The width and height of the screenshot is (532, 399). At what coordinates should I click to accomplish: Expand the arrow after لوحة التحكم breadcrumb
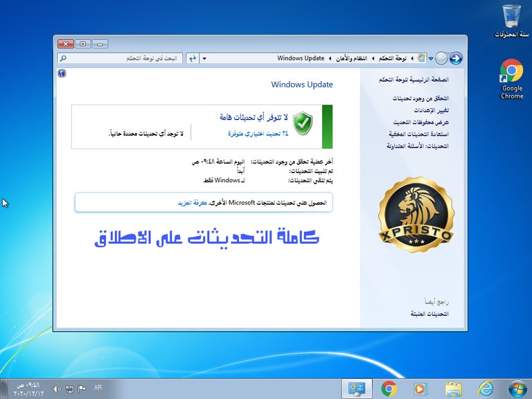[x=373, y=58]
